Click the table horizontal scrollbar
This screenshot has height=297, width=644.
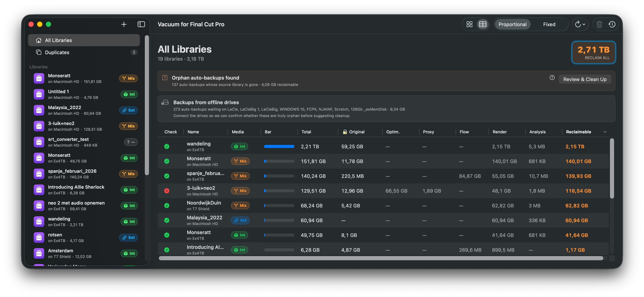tap(381, 258)
